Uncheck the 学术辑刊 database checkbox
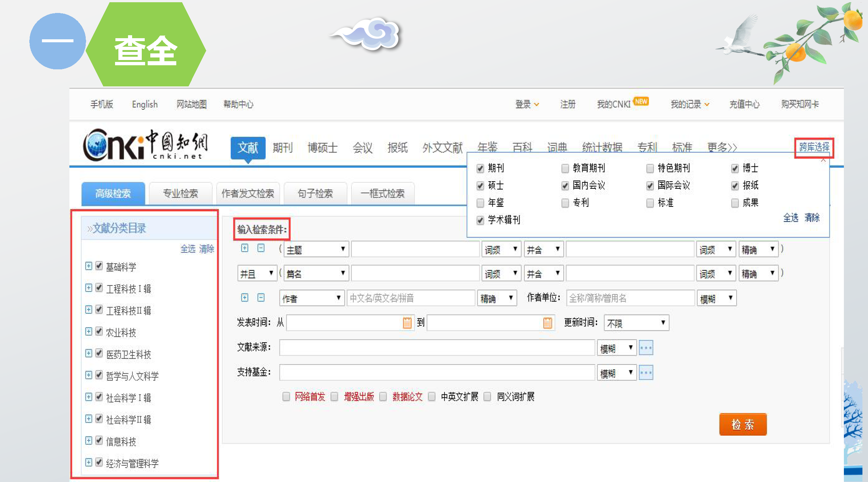 coord(480,221)
